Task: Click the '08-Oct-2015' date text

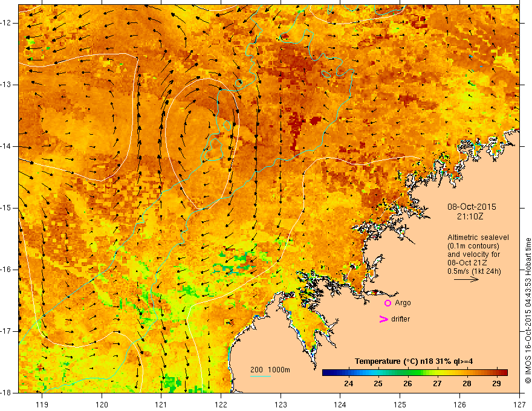Action: 472,207
